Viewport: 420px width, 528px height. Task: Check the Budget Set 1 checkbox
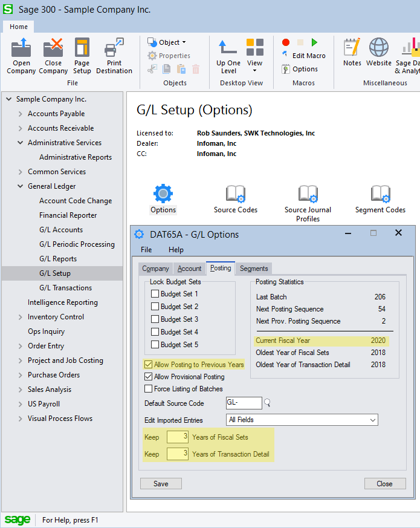point(155,293)
